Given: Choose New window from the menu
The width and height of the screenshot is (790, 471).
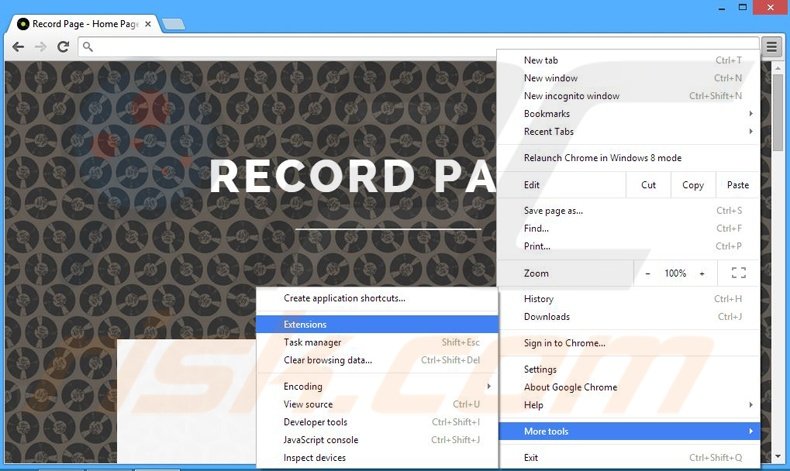Looking at the screenshot, I should [628, 78].
